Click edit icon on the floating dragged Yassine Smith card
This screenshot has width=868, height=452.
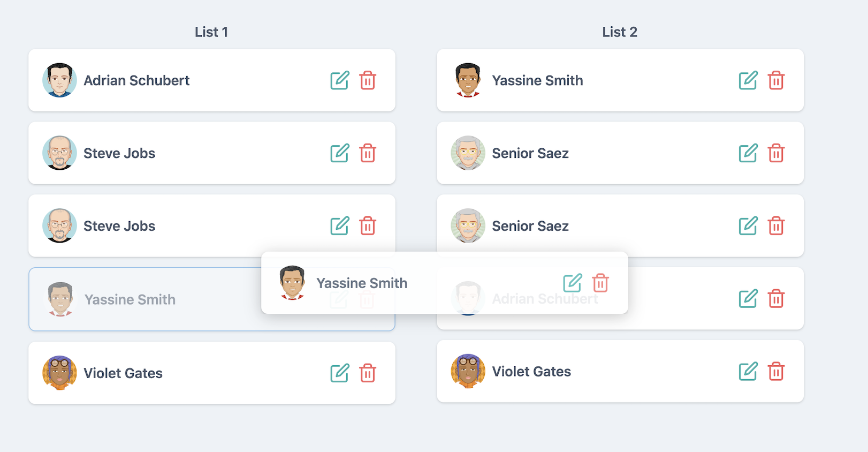click(573, 283)
